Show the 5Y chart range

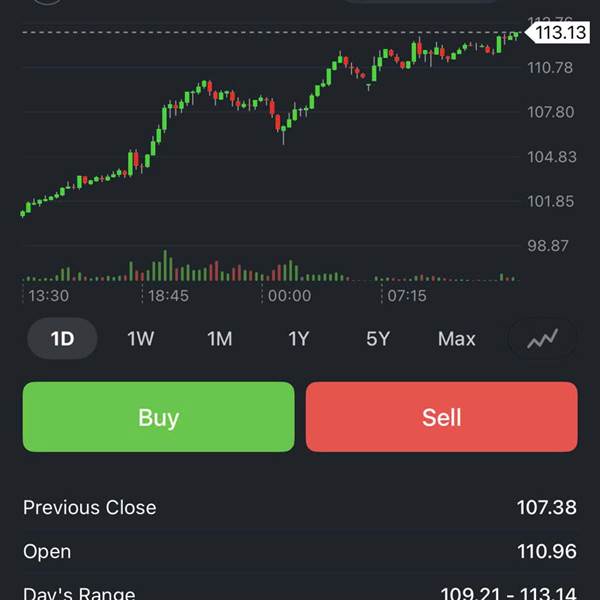click(x=377, y=339)
